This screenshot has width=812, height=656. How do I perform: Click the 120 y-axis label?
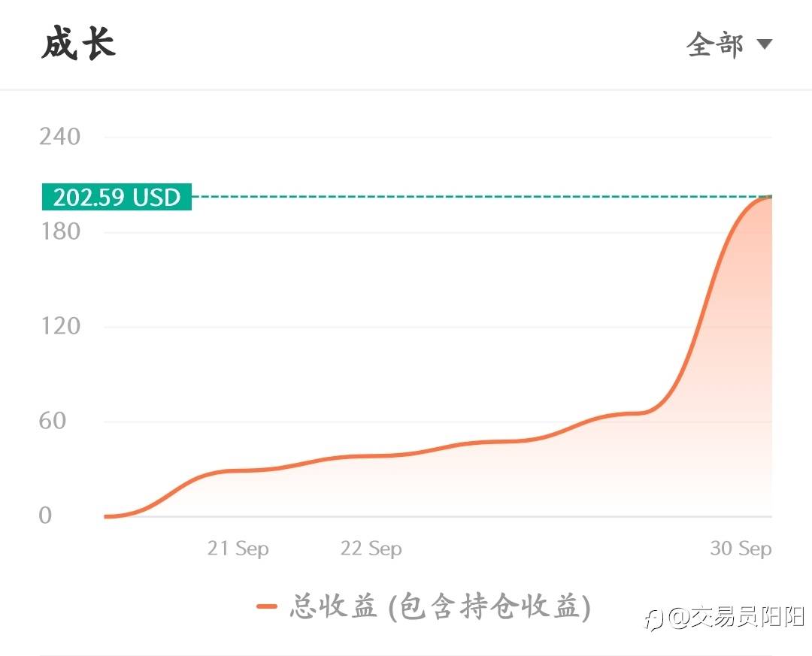coord(60,326)
